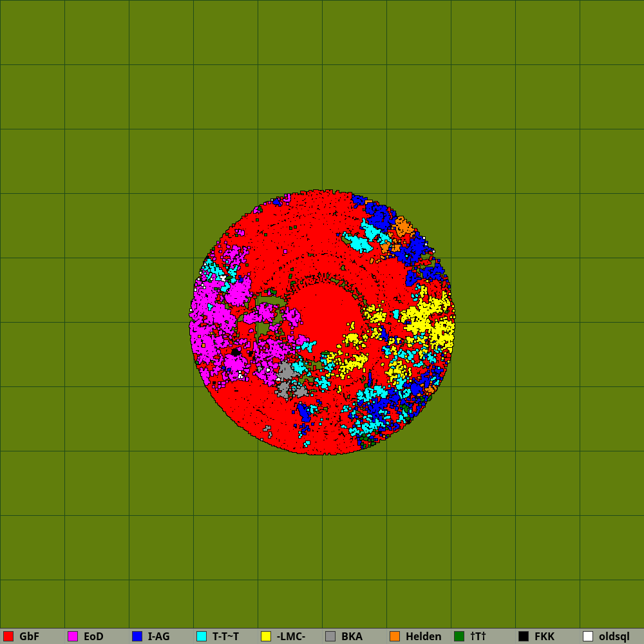Select the I-AG legend label

click(x=158, y=636)
